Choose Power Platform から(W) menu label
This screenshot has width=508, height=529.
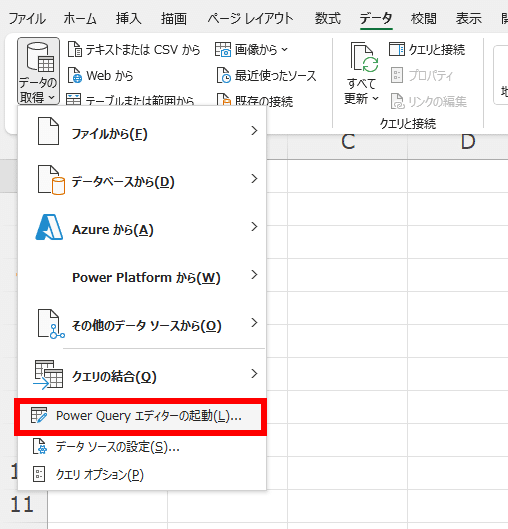point(146,278)
